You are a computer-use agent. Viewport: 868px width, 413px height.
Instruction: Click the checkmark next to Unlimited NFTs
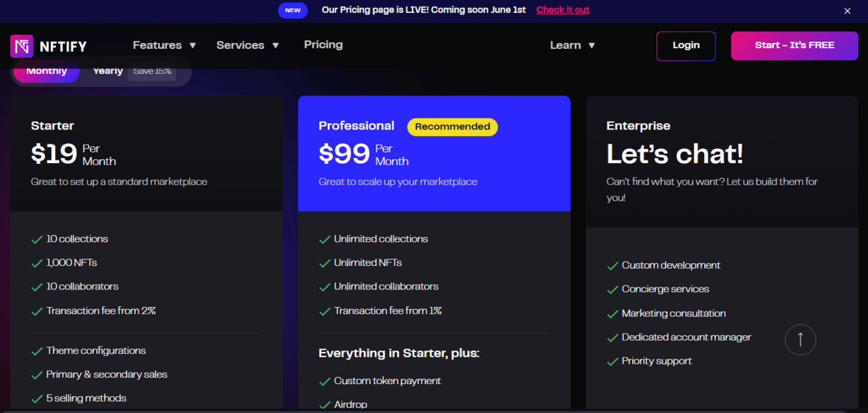(324, 263)
